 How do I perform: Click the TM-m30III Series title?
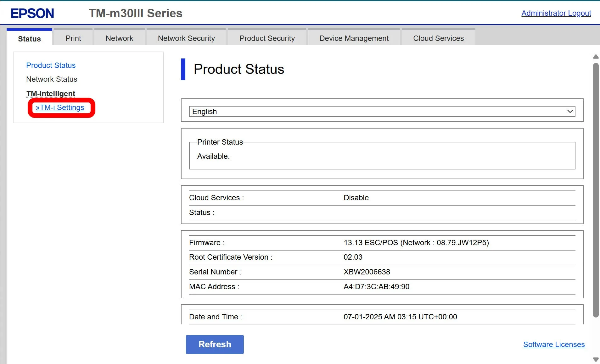[136, 13]
